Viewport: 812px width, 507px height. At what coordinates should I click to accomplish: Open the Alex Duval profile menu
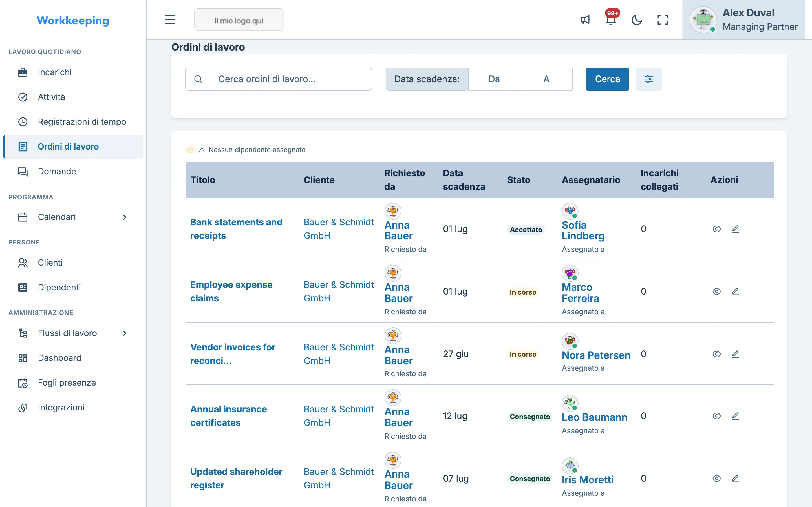point(743,20)
